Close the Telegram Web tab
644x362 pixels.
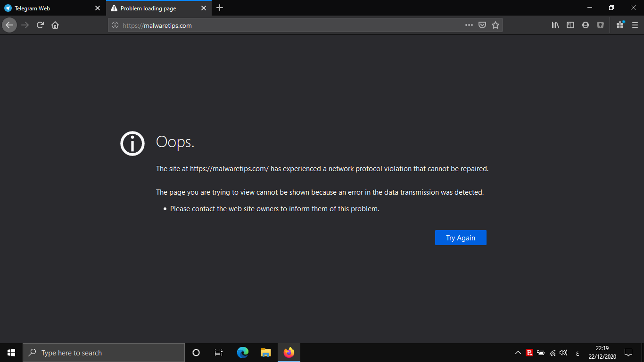coord(98,8)
